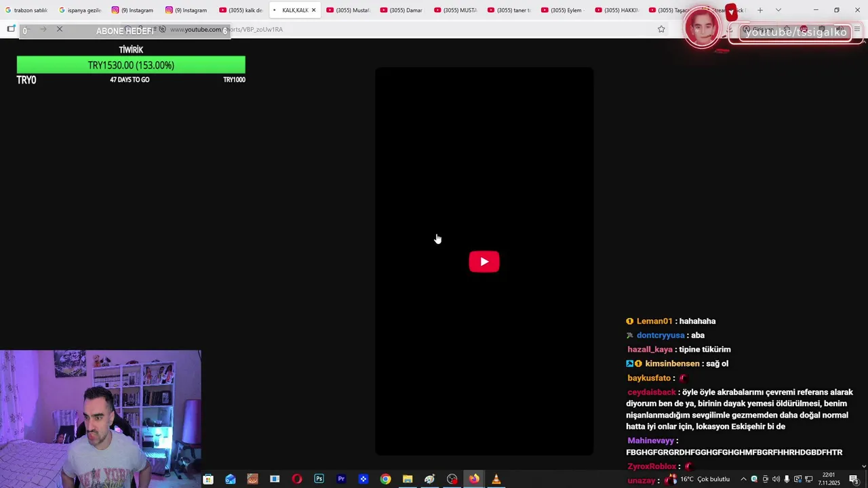Click chat username dontcryyusa

pos(660,335)
